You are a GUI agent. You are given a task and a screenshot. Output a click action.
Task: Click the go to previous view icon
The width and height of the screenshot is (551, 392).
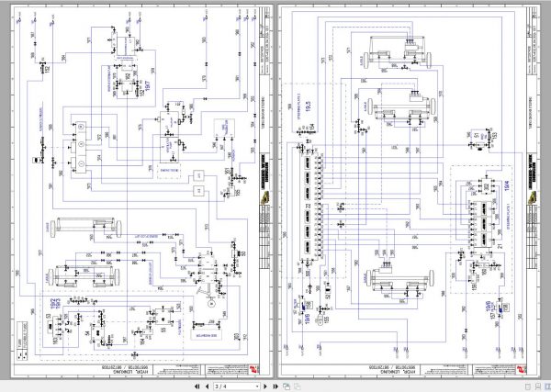click(287, 386)
